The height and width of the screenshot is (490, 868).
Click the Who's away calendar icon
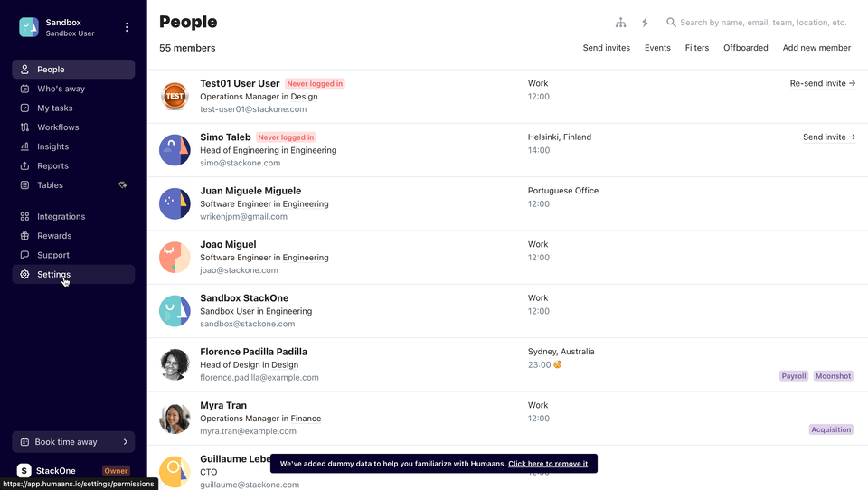pos(24,89)
